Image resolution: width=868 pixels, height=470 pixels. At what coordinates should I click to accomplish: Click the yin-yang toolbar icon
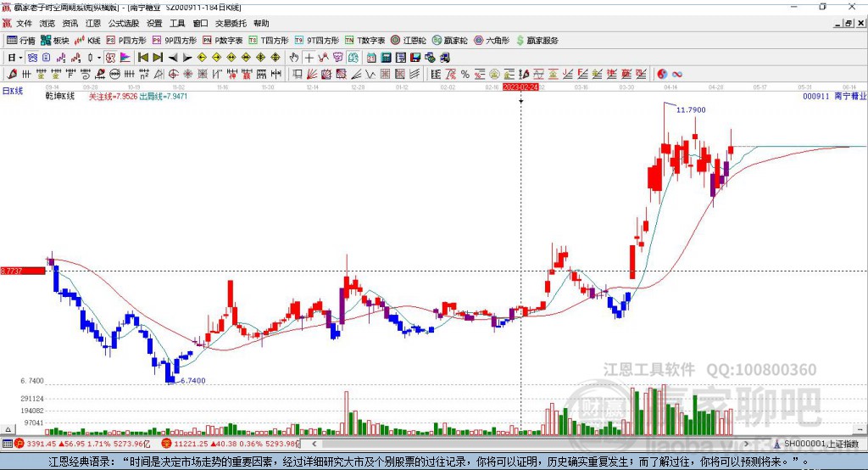[662, 75]
